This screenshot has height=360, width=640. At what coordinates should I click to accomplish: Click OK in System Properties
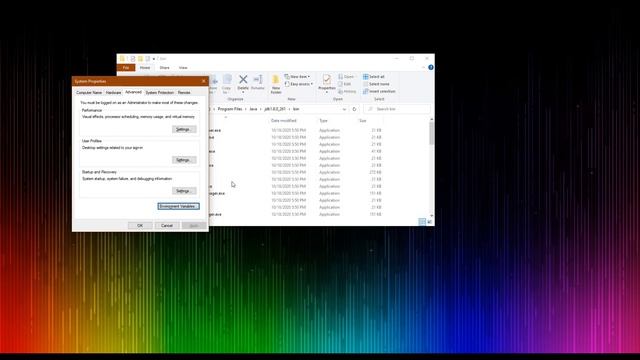pyautogui.click(x=140, y=225)
